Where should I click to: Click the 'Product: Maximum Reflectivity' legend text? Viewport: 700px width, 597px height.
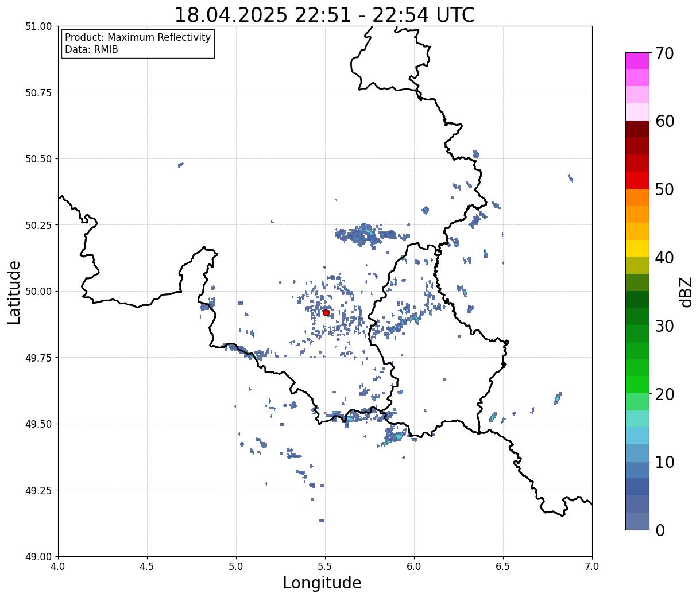click(x=138, y=37)
